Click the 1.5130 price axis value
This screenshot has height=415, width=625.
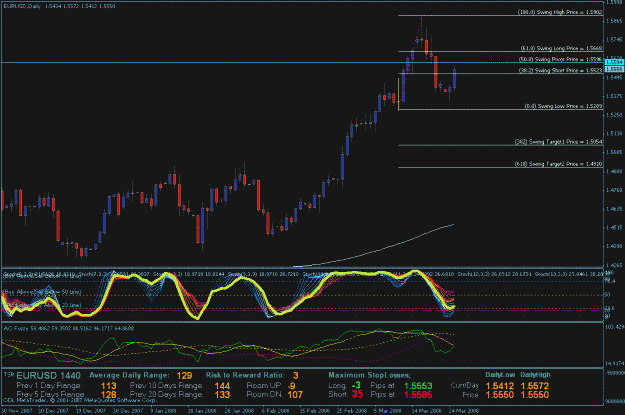click(614, 134)
